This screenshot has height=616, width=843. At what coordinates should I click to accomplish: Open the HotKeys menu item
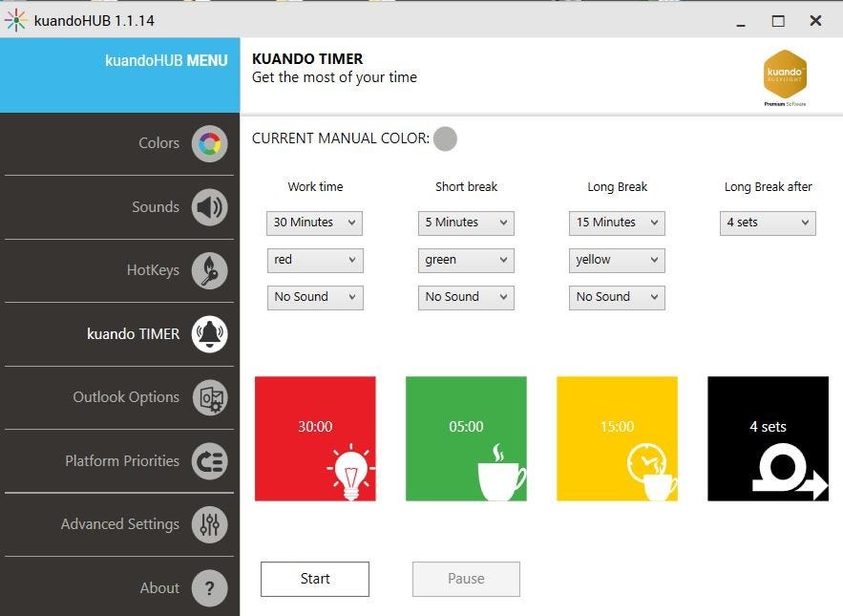[119, 270]
